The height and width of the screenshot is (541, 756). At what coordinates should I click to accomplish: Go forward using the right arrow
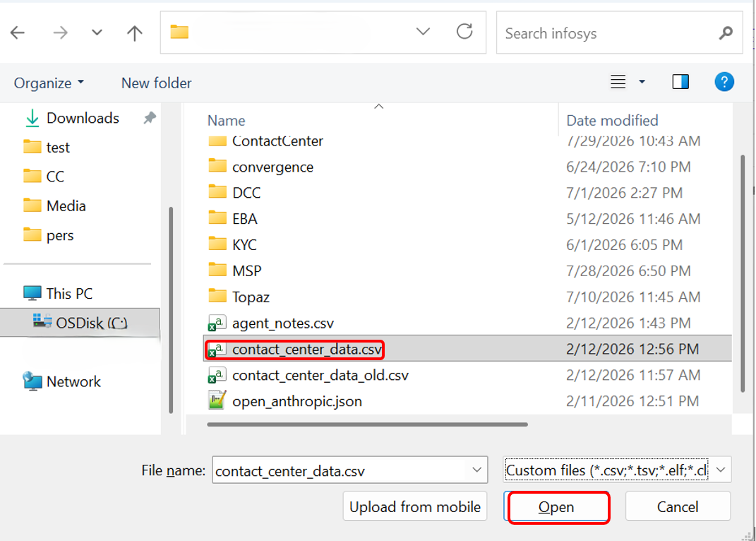[60, 32]
